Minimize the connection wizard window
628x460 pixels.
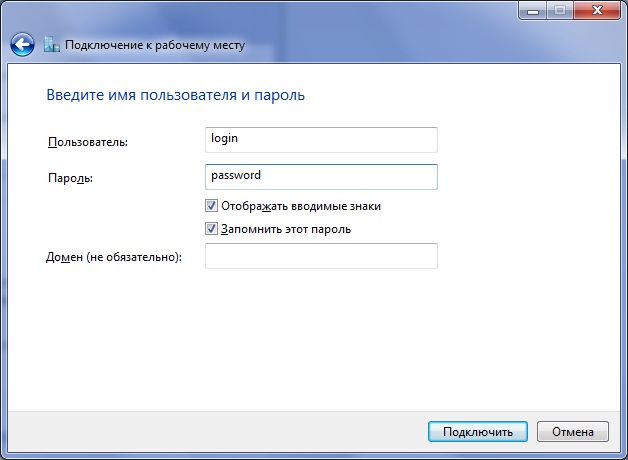click(x=533, y=9)
